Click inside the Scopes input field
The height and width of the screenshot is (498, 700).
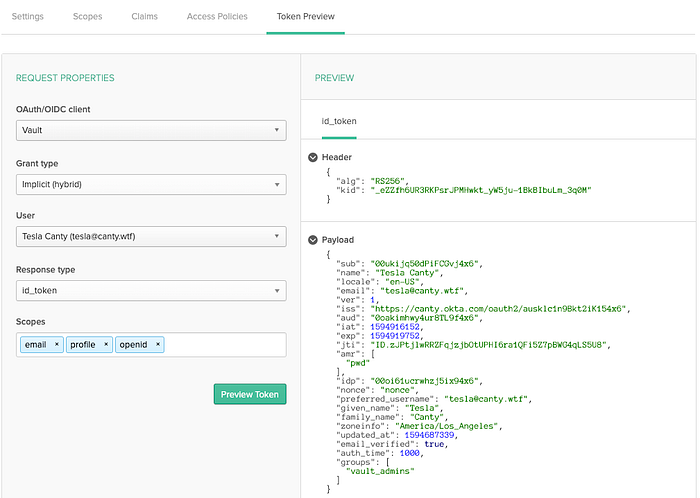tap(225, 344)
